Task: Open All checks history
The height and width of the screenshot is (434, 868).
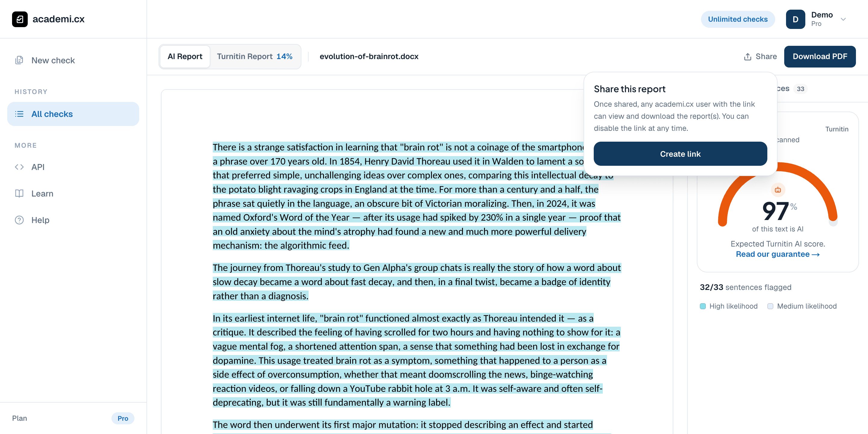Action: 73,114
